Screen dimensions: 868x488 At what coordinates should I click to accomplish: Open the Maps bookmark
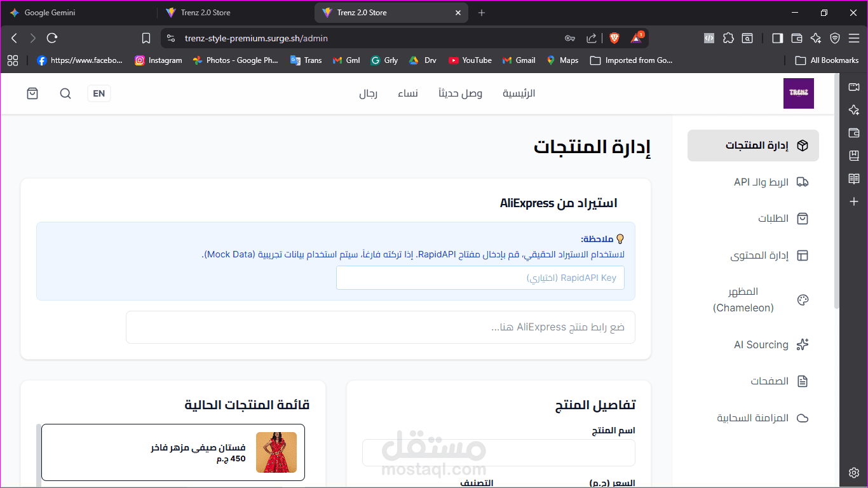(562, 60)
